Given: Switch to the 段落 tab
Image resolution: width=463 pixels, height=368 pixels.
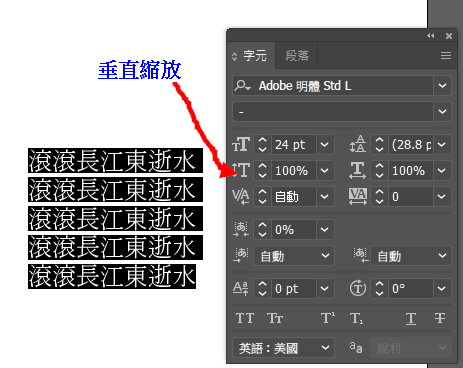Looking at the screenshot, I should click(297, 56).
